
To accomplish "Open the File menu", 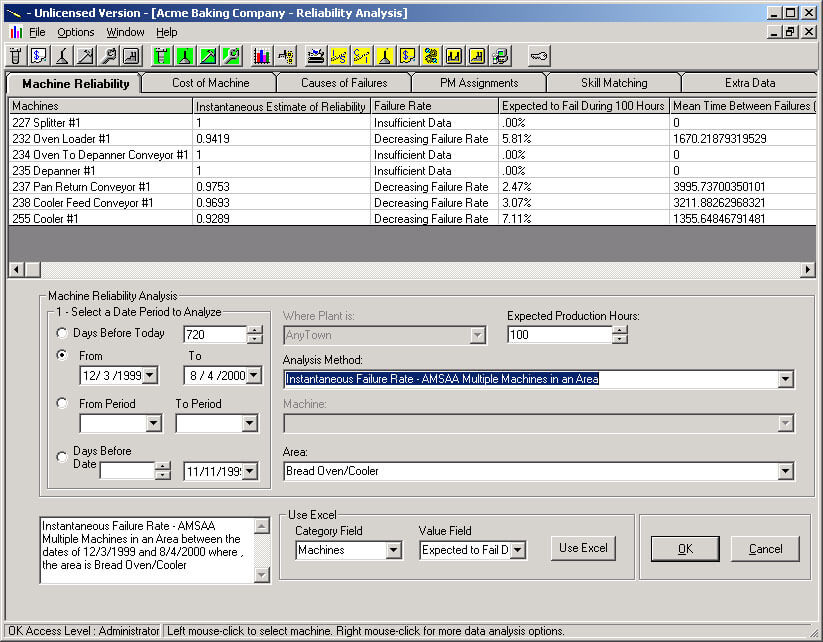I will pyautogui.click(x=37, y=33).
